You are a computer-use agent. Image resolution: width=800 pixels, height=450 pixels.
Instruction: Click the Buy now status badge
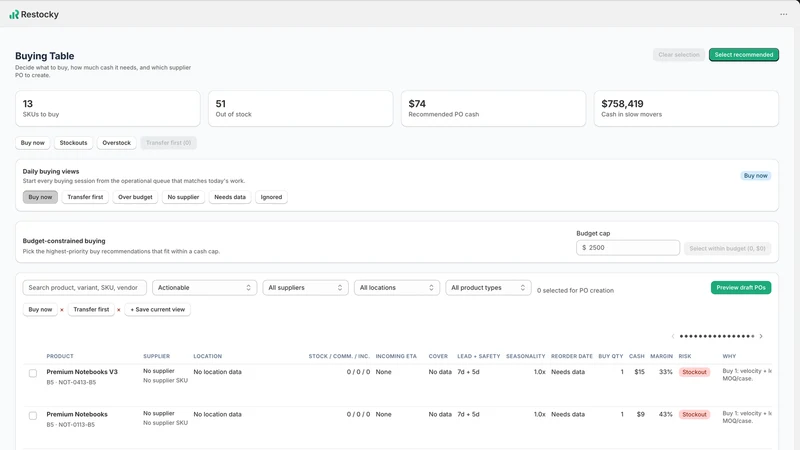tap(756, 176)
